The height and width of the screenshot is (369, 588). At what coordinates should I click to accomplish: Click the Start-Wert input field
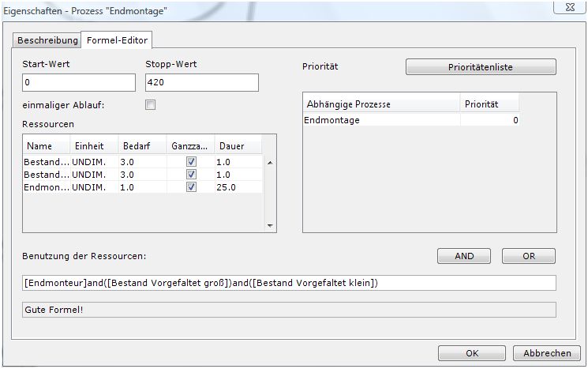[79, 83]
